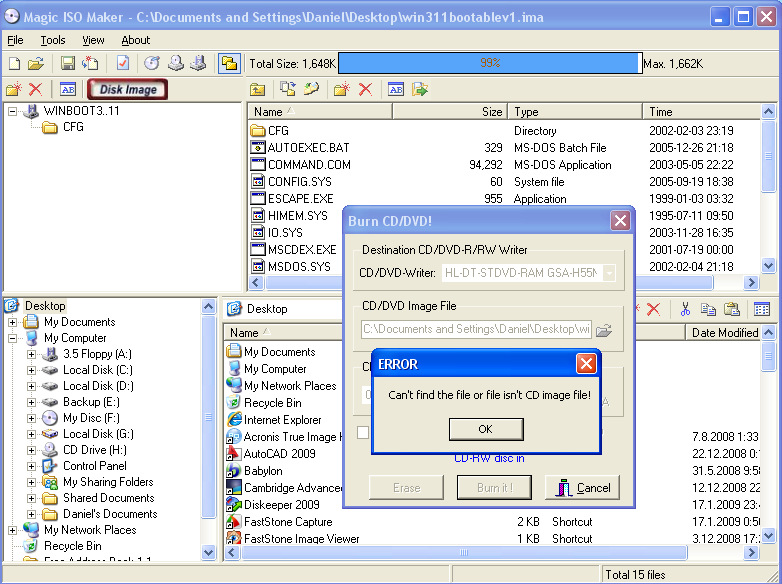Click the Burn CD disc icon in toolbar
Viewport: 782px width, 584px height.
tap(152, 64)
